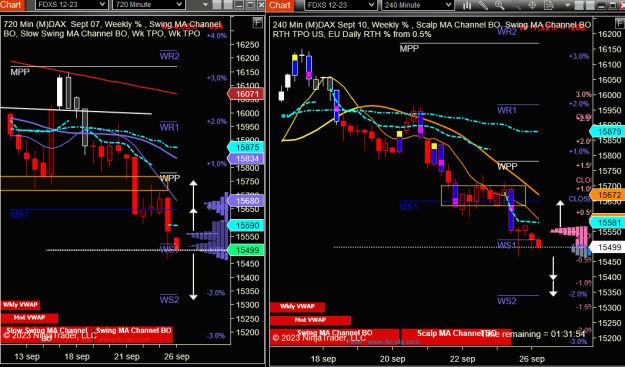Click the WR2 label in left chart
The height and width of the screenshot is (367, 625).
pos(169,56)
